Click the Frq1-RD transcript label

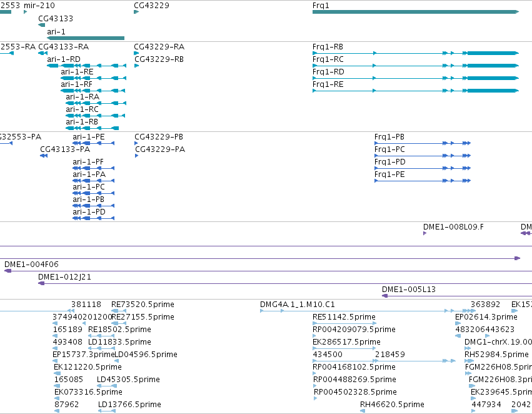click(328, 72)
